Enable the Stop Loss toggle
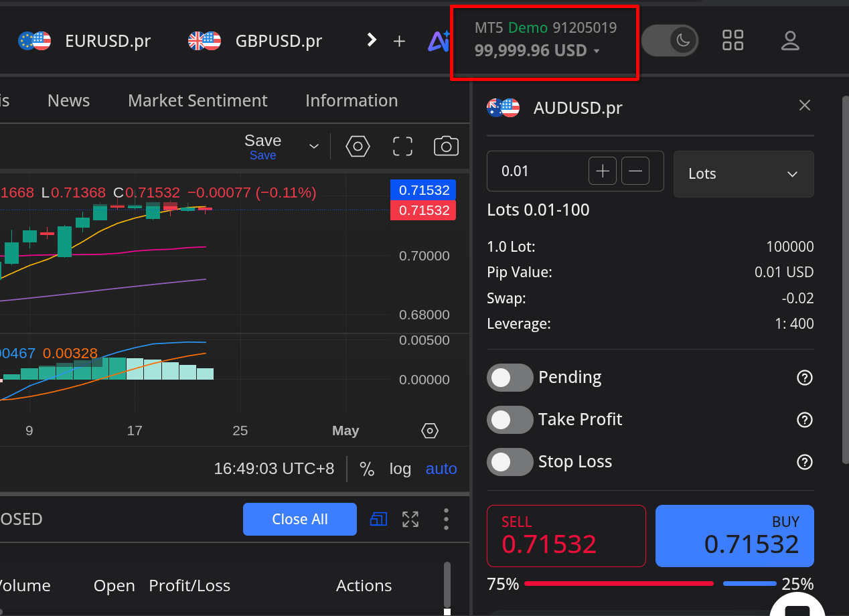 click(x=510, y=462)
